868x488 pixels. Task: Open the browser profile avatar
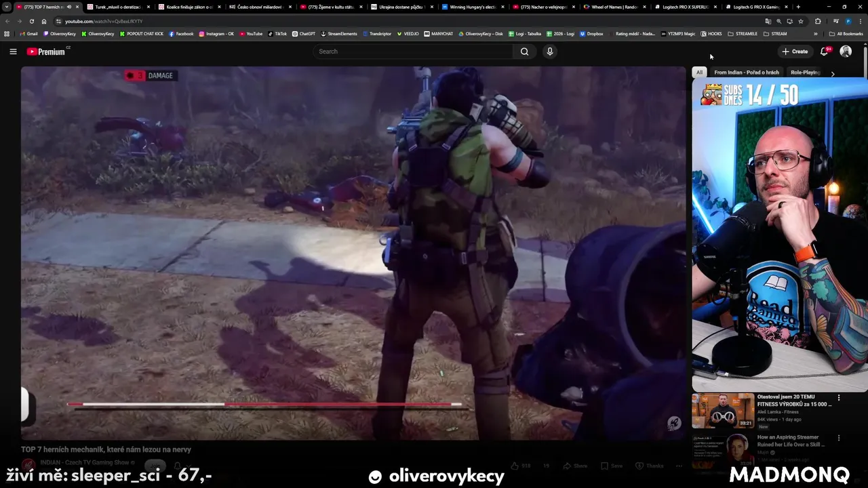coord(848,21)
